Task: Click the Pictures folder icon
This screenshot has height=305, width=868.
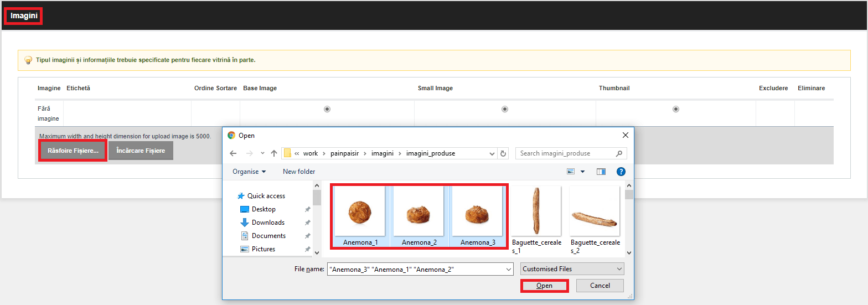Action: pos(245,249)
